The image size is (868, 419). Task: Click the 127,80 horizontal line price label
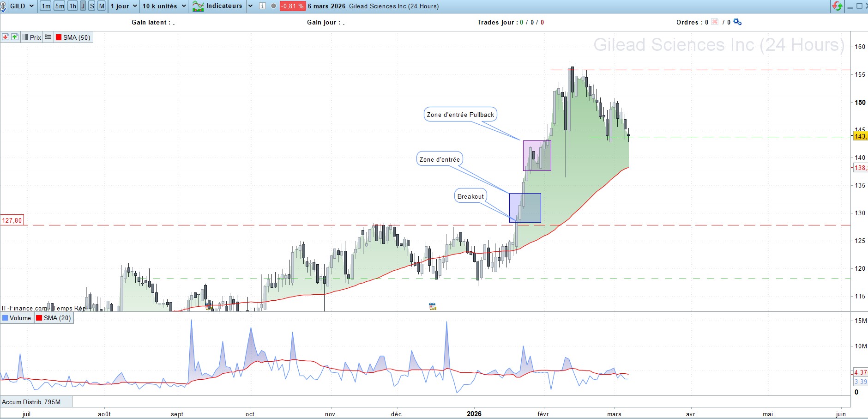click(12, 220)
